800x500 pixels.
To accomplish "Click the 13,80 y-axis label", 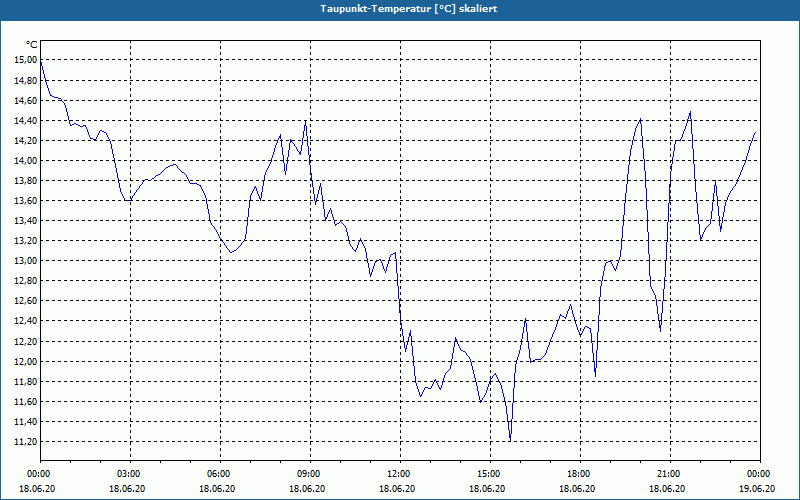I will 27,181.
